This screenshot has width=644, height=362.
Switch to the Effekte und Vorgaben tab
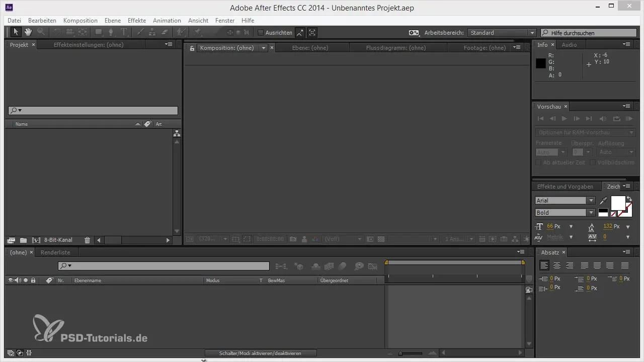(x=565, y=187)
